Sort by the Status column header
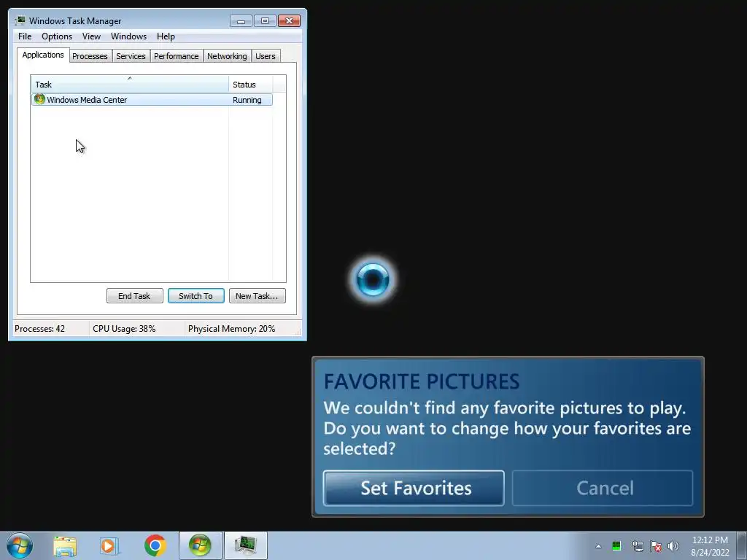Screen dimensions: 747x560 251,84
